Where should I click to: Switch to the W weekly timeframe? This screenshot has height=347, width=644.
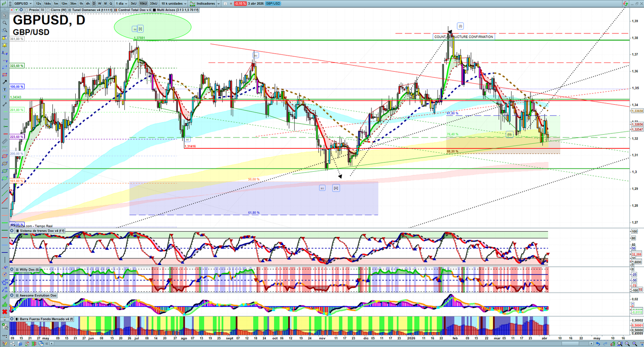100,3
